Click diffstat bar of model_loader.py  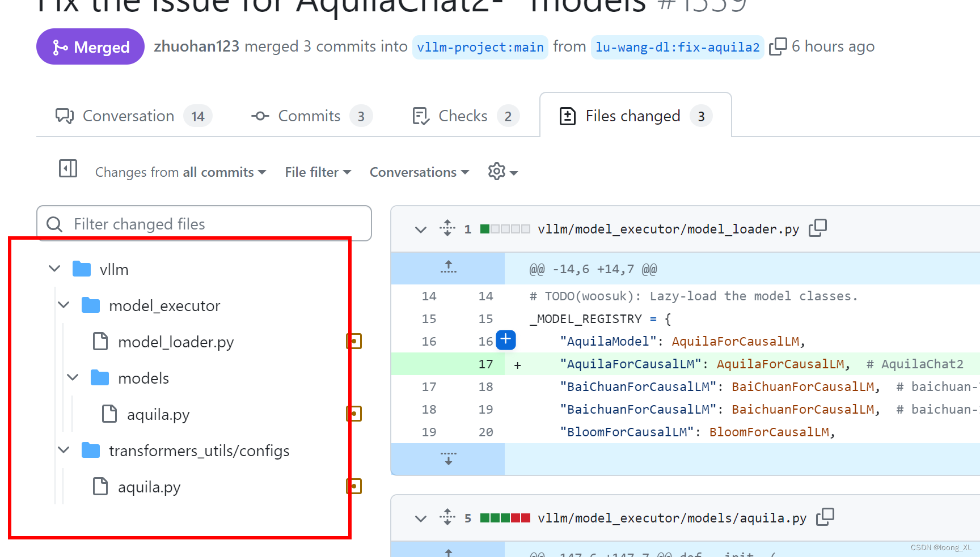click(505, 229)
